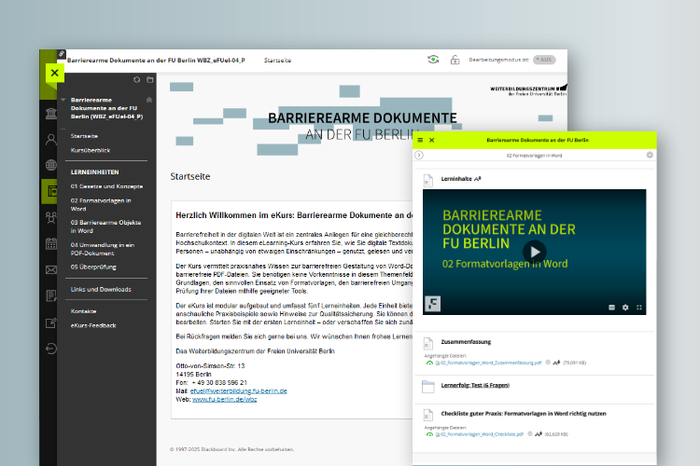Toggle Bearbeitungsmodus AUS switch
Image resolution: width=700 pixels, height=466 pixels.
[x=544, y=60]
